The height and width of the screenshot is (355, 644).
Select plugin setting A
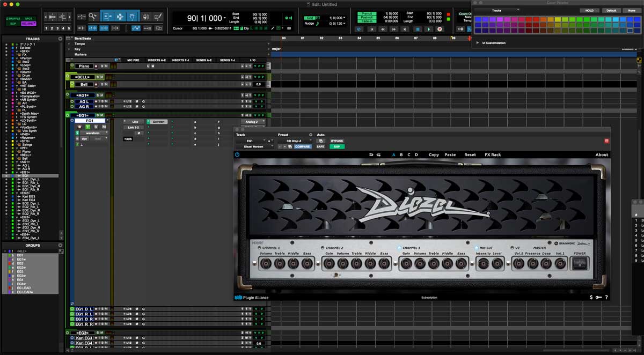[393, 154]
